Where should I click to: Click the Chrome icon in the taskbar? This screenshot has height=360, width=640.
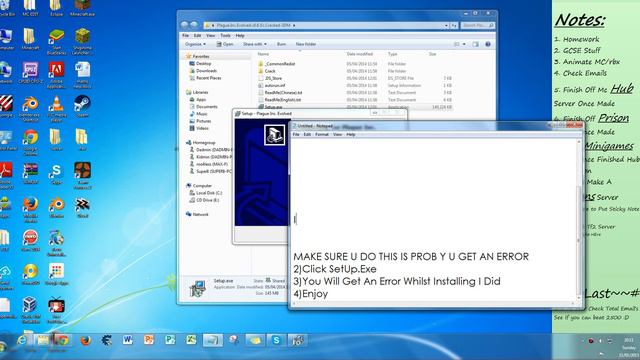point(62,340)
